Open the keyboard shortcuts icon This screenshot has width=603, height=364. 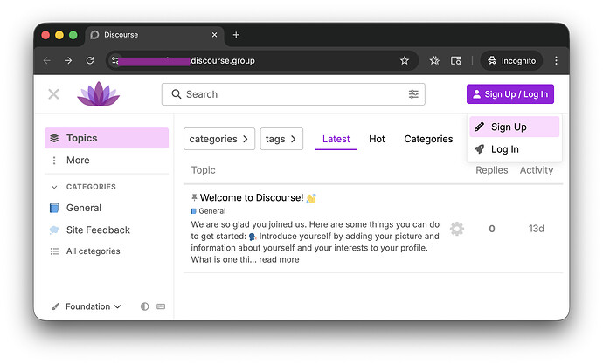[x=161, y=306]
